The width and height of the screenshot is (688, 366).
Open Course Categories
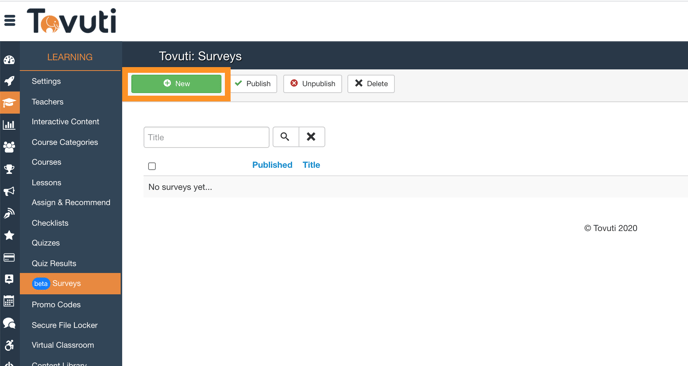pos(64,142)
